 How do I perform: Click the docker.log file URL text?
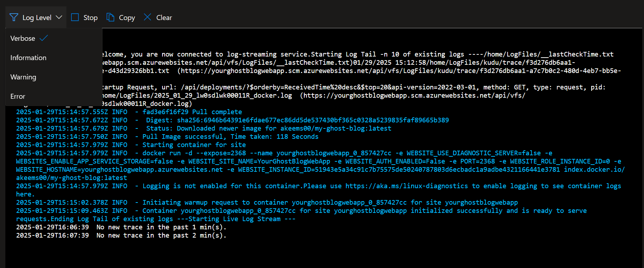(413, 96)
